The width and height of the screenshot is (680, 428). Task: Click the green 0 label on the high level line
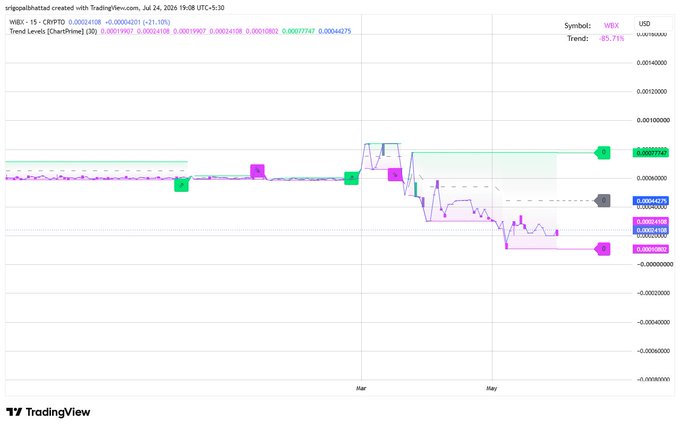pos(602,152)
